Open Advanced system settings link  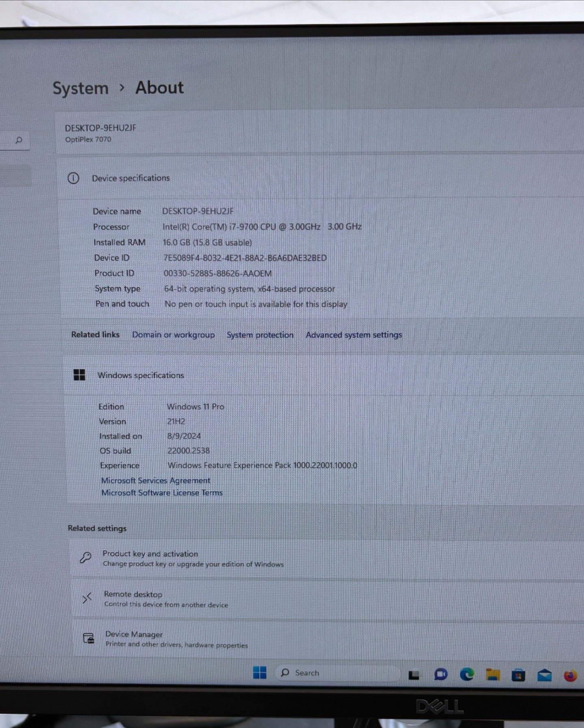coord(354,335)
